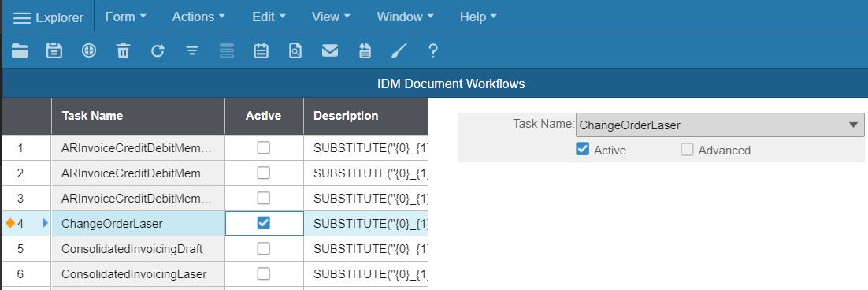Click the filter in place icon
The width and height of the screenshot is (868, 290).
point(192,51)
